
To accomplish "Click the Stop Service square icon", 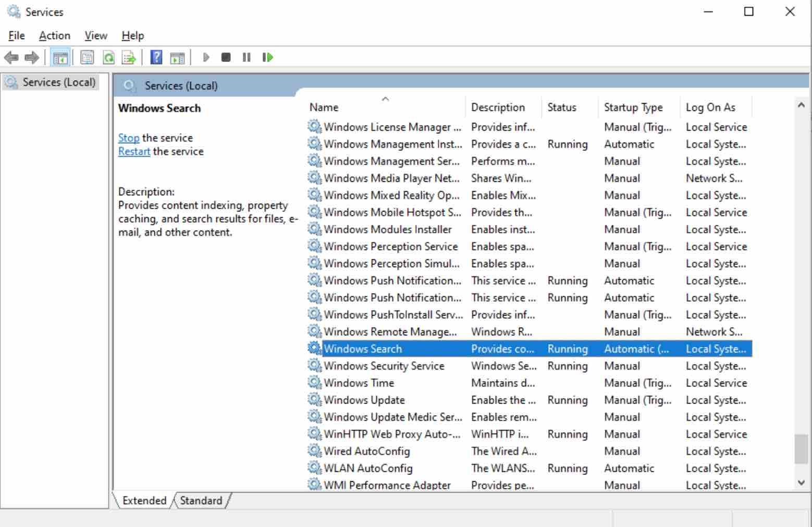I will click(x=226, y=57).
